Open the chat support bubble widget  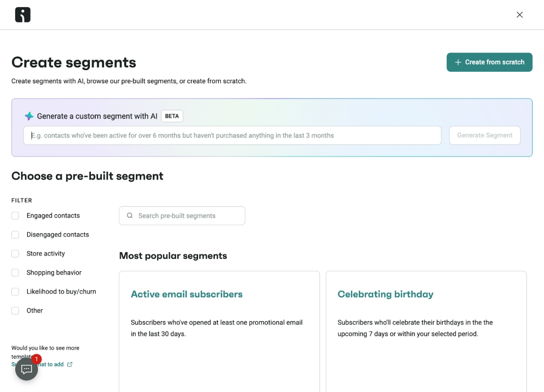27,369
